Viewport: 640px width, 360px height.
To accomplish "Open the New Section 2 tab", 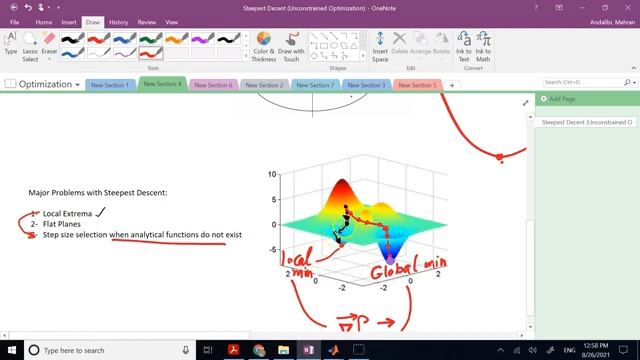I will click(x=264, y=85).
